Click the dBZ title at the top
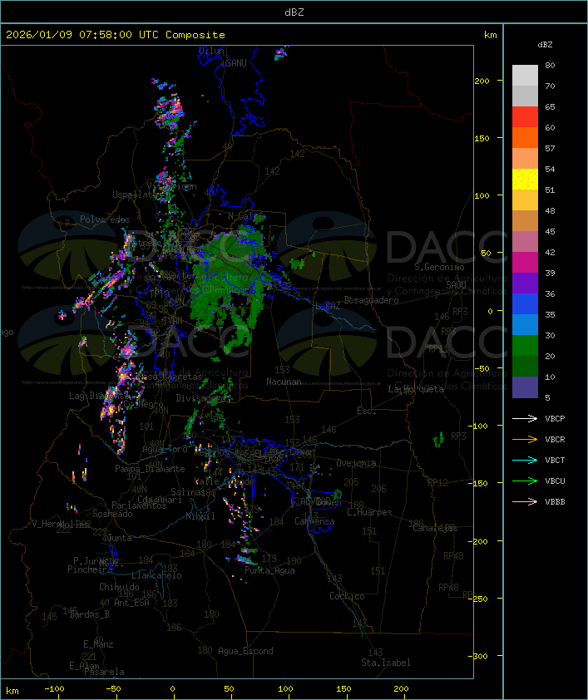 (x=294, y=12)
